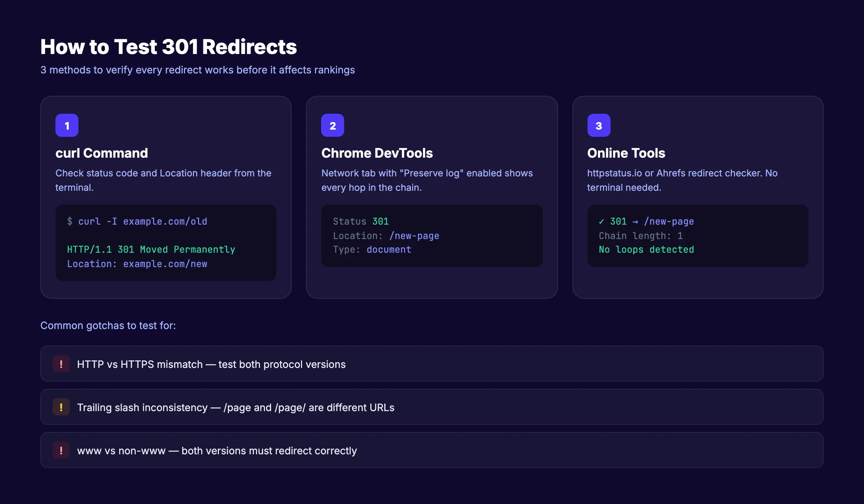864x504 pixels.
Task: Click the red warning icon beside HTTP vs HTTPS
Action: (x=61, y=364)
